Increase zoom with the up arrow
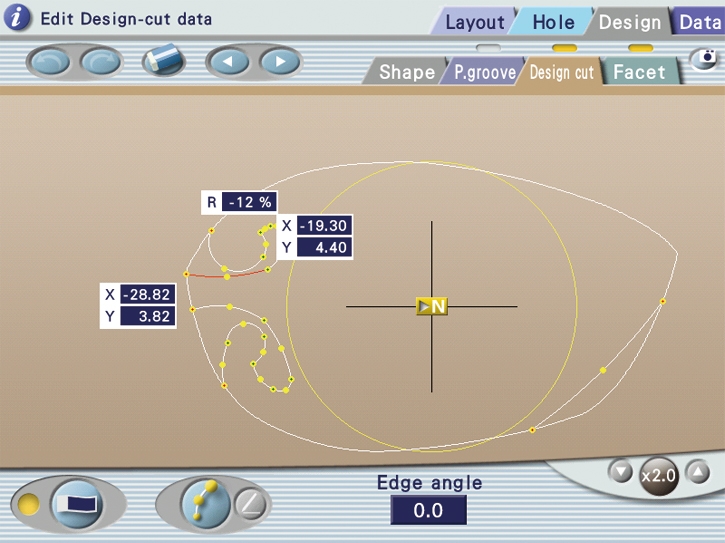Screen dimensions: 725x543 (699, 471)
